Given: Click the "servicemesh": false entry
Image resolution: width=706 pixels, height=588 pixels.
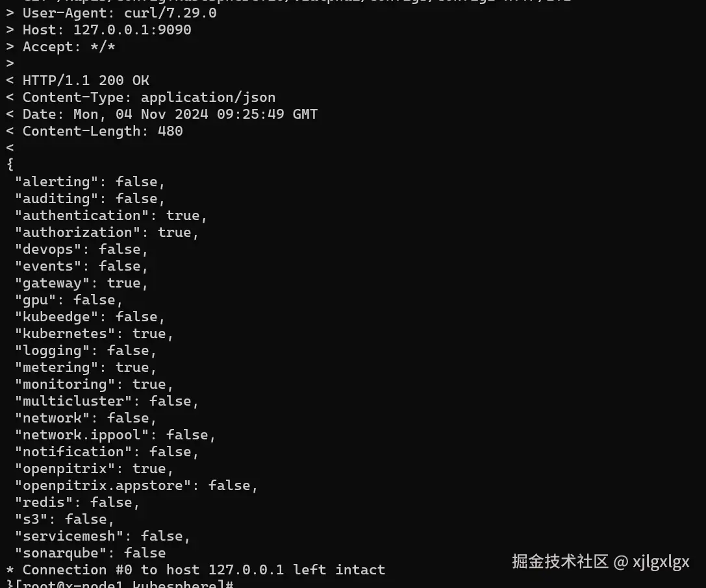Looking at the screenshot, I should tap(103, 536).
